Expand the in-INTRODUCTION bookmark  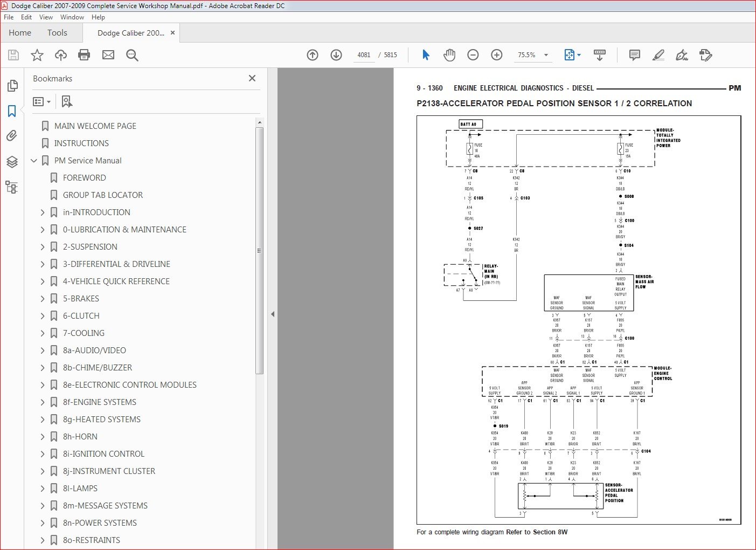[43, 212]
